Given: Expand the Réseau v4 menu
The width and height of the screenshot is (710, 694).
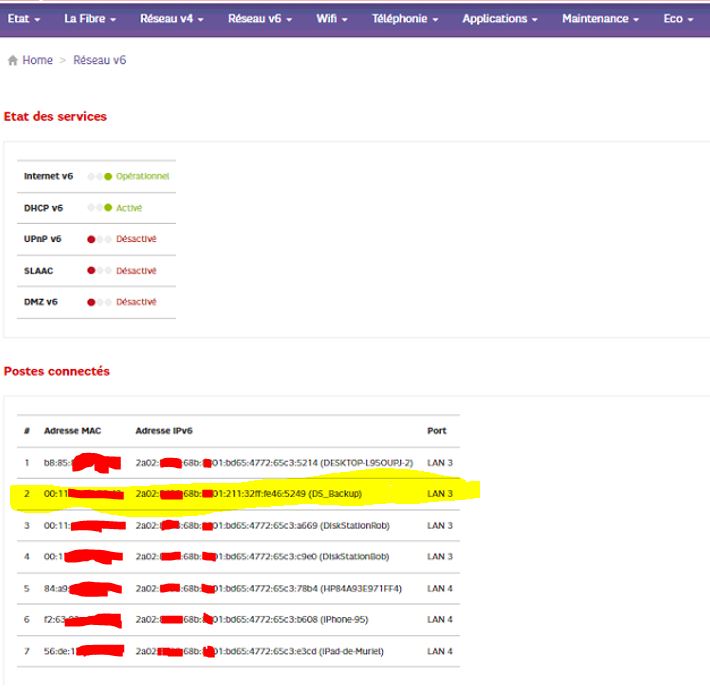Looking at the screenshot, I should (172, 19).
